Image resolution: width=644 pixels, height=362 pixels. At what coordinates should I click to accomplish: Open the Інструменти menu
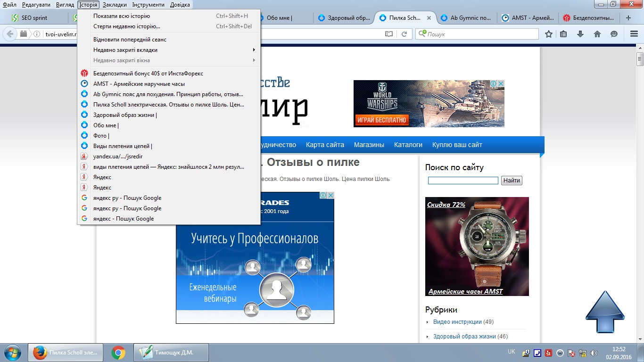pos(149,5)
